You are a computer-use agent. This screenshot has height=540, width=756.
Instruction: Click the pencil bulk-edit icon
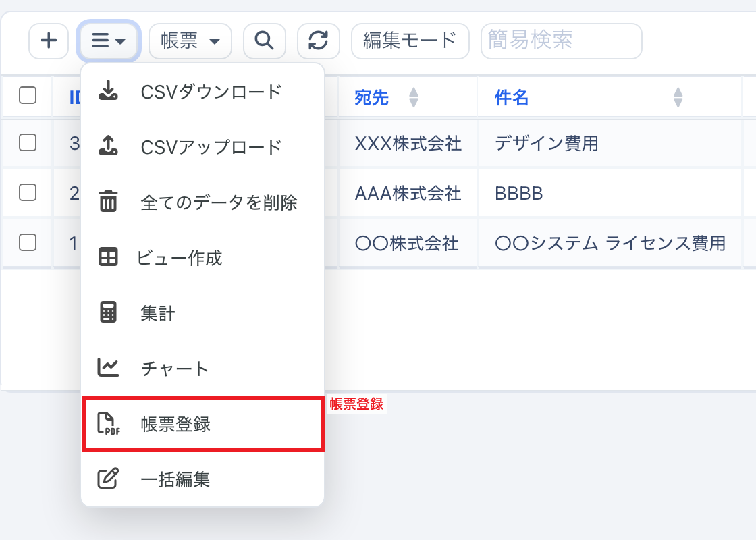click(108, 479)
